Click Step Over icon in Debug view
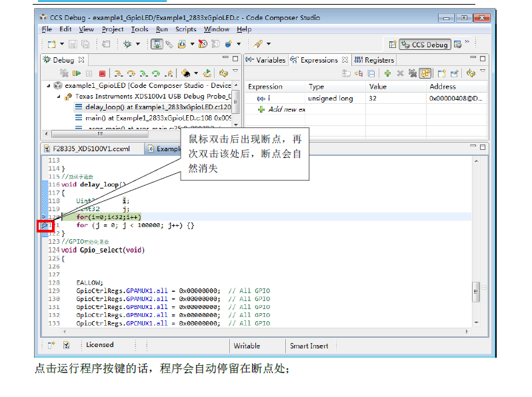The image size is (532, 397). (x=131, y=73)
